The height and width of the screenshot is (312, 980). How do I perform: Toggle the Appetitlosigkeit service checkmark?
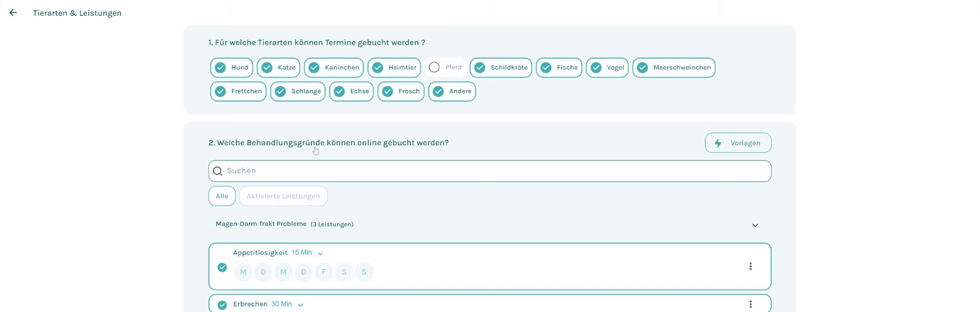pos(222,267)
